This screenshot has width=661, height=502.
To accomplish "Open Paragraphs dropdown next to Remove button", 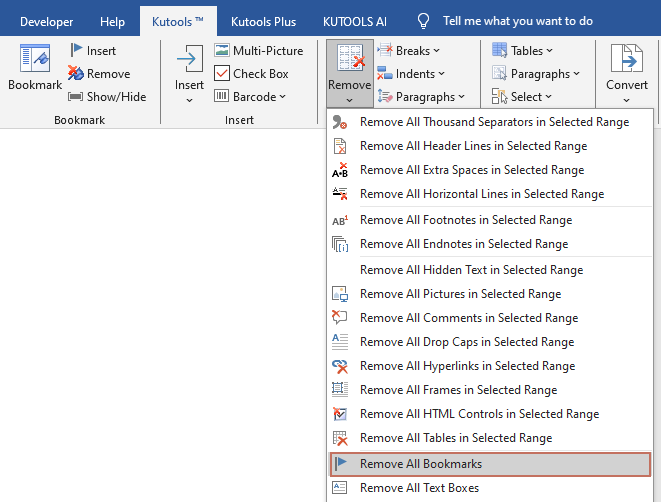I will 421,97.
